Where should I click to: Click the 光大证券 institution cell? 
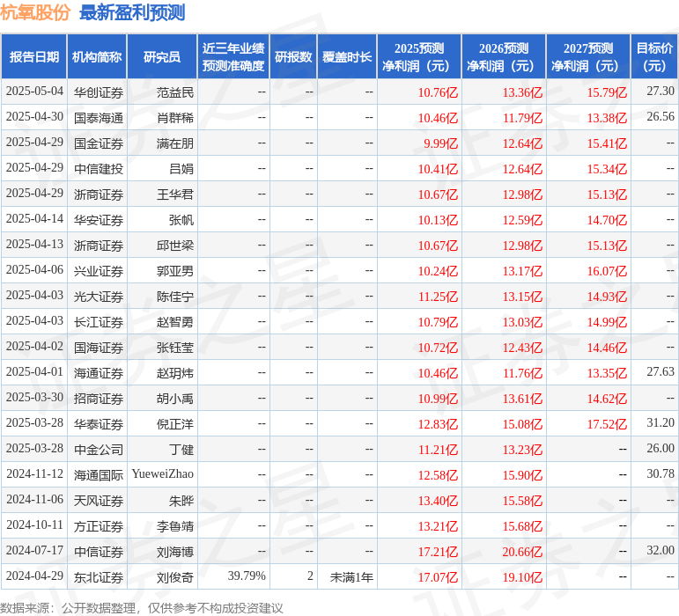coord(99,297)
